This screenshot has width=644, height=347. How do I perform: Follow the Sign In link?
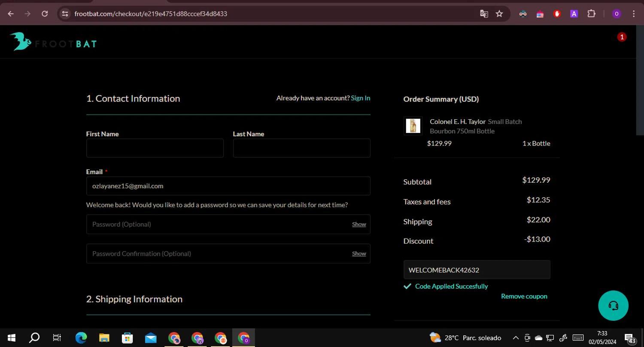(360, 98)
